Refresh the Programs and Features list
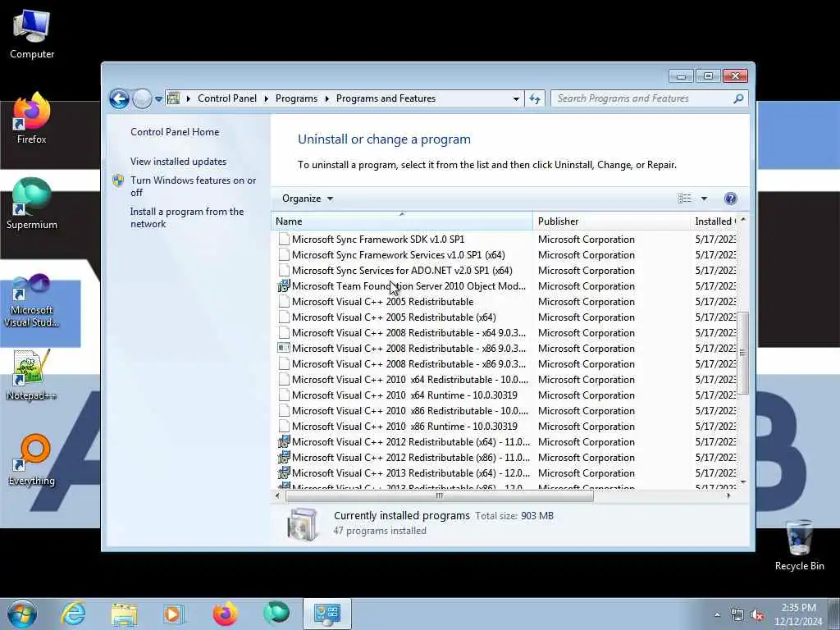The height and width of the screenshot is (630, 840). pyautogui.click(x=535, y=98)
